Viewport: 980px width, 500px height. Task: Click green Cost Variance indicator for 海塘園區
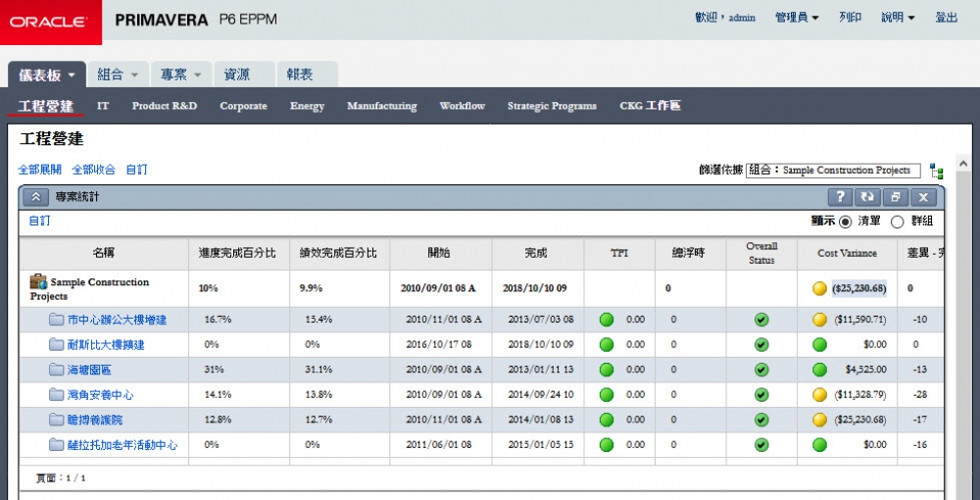pos(819,370)
